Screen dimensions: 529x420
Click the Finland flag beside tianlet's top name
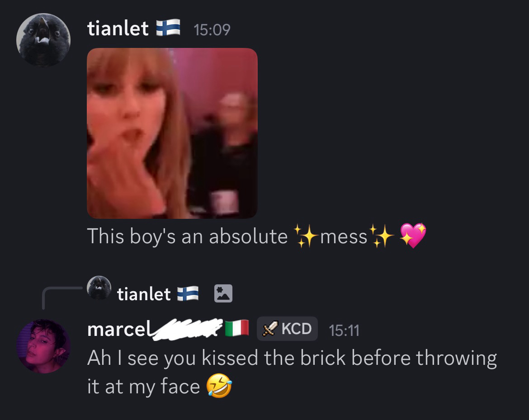(x=168, y=28)
